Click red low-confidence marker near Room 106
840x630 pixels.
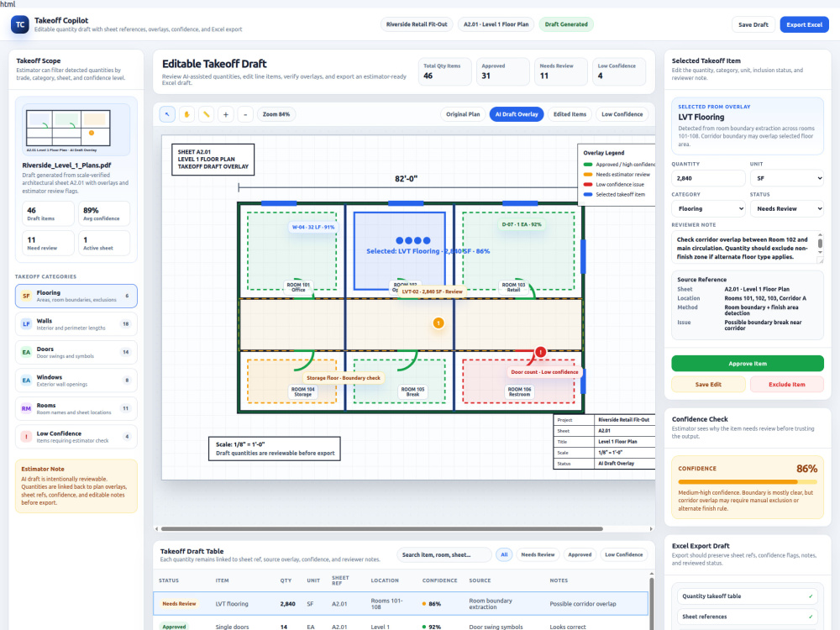tap(540, 352)
